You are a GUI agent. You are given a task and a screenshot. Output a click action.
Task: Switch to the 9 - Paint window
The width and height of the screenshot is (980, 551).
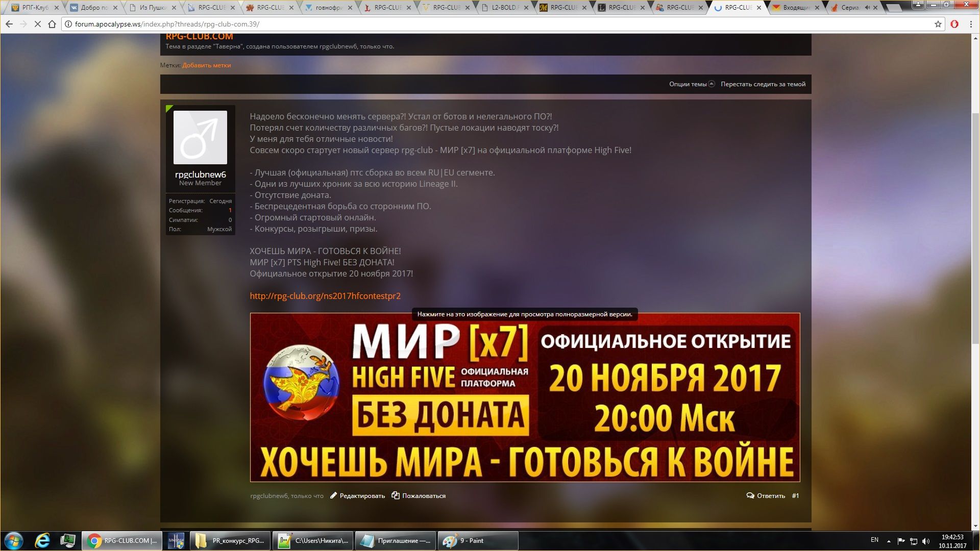click(478, 541)
